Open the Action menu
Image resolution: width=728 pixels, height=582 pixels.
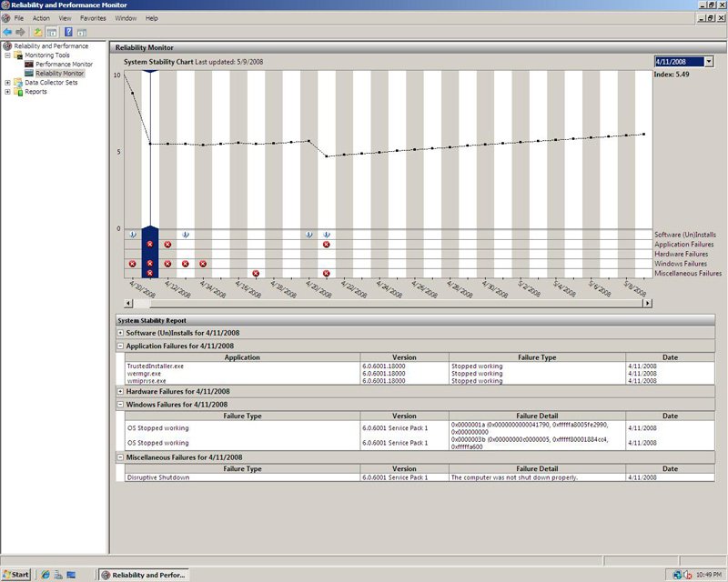tap(41, 18)
